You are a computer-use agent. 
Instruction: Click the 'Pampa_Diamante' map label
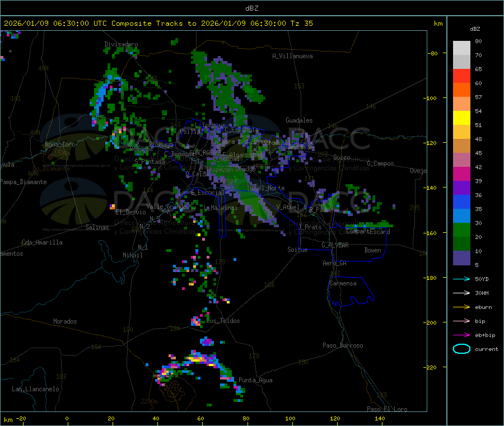point(24,182)
